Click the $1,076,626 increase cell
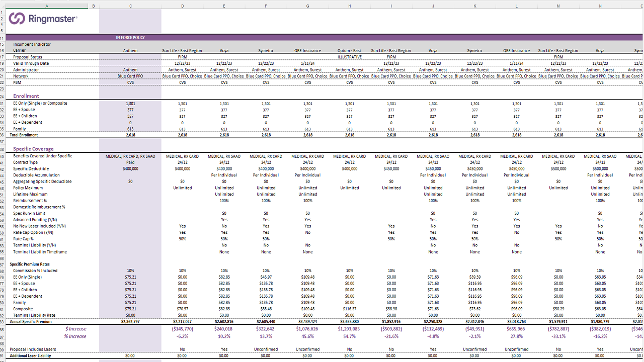Image resolution: width=644 pixels, height=362 pixels. (x=307, y=329)
